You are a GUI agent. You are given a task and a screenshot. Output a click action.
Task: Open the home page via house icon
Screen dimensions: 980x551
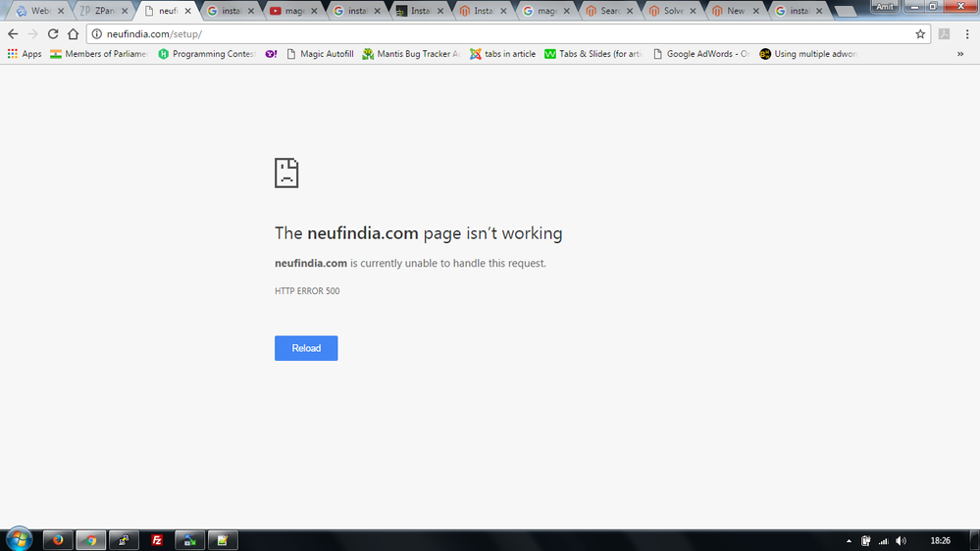tap(74, 34)
